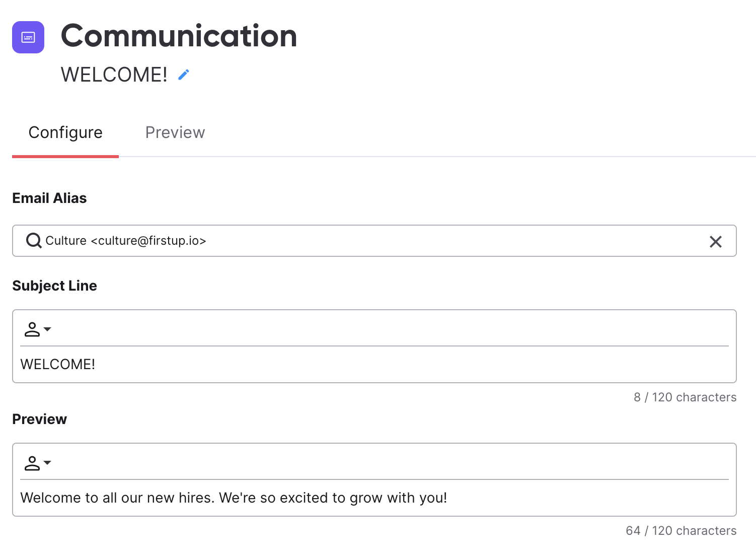Click into the Subject Line WELCOME! text

click(x=58, y=364)
